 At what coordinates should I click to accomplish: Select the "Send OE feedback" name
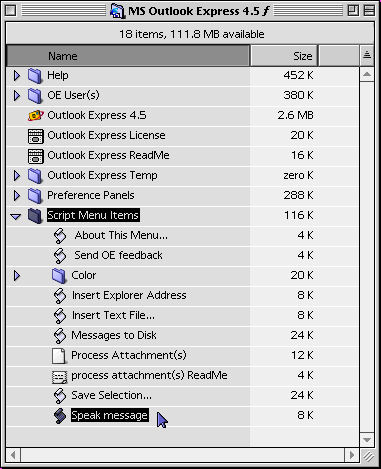[118, 255]
